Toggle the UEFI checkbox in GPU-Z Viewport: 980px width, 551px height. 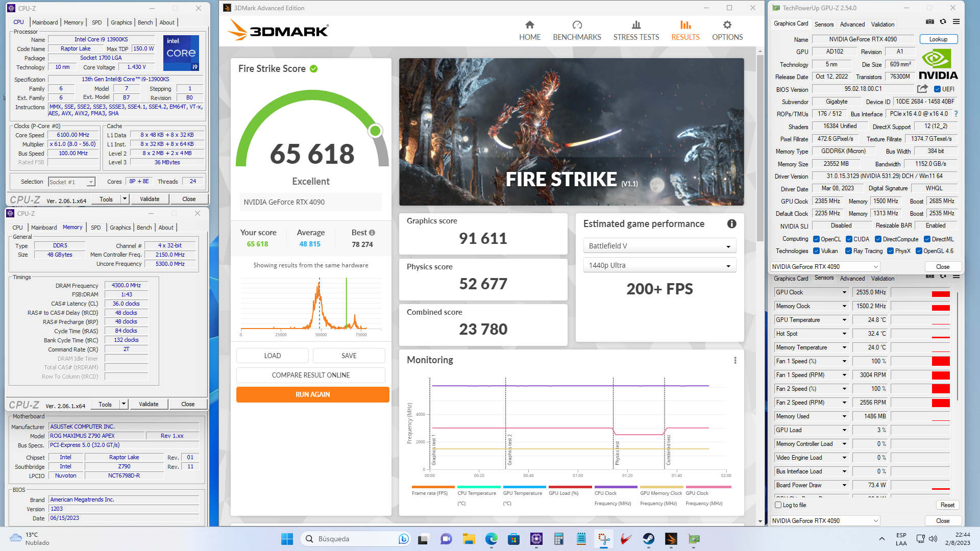click(x=937, y=89)
